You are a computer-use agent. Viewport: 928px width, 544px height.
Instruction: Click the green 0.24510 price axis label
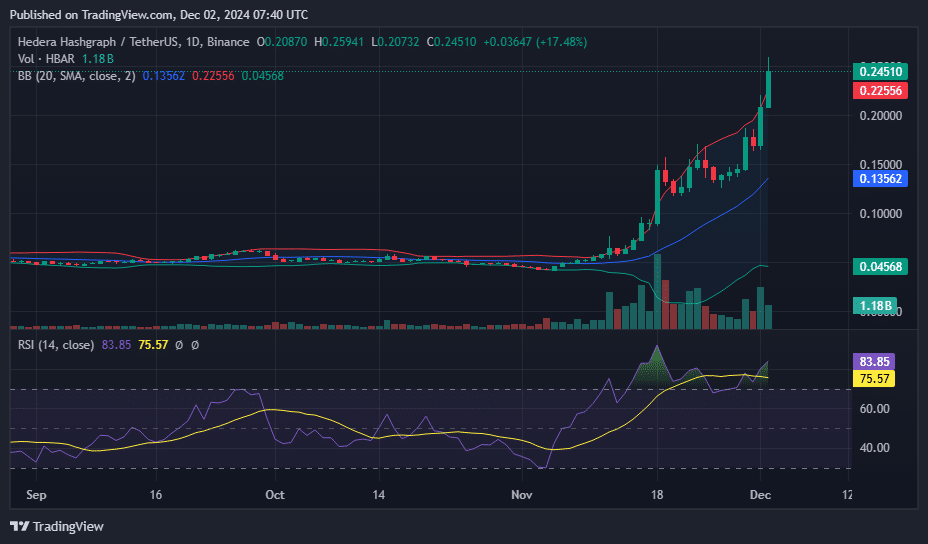(880, 72)
